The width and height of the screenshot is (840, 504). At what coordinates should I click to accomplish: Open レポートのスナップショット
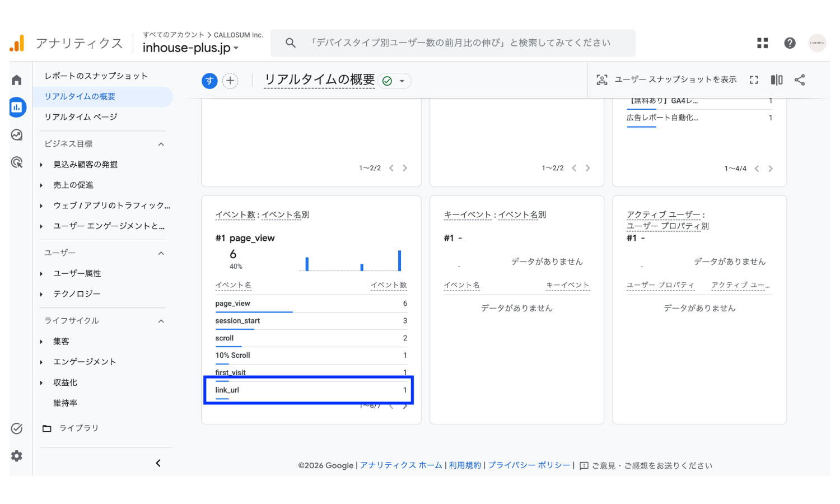[x=96, y=76]
